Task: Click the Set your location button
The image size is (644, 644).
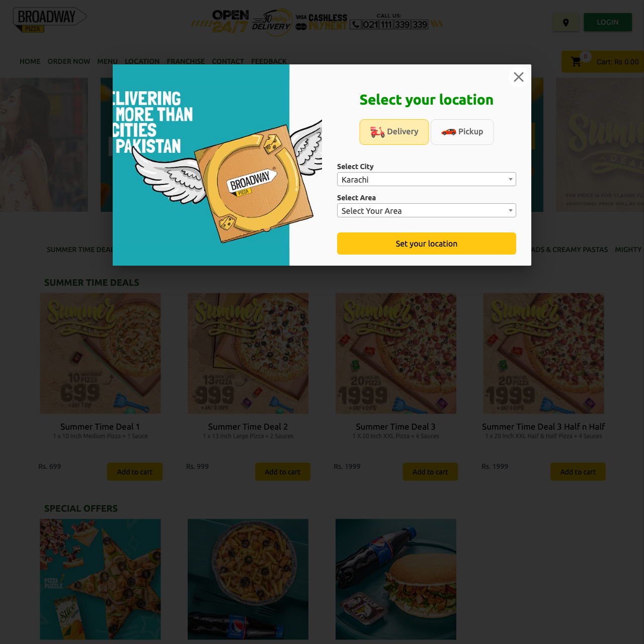Action: 427,244
